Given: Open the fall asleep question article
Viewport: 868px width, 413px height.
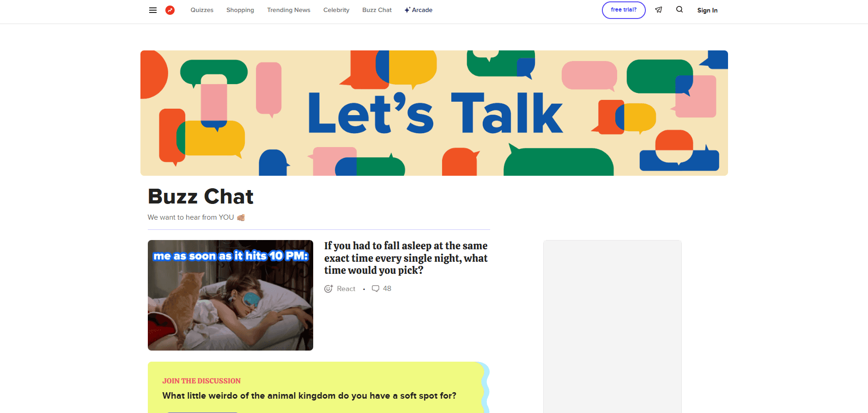Looking at the screenshot, I should (x=406, y=258).
